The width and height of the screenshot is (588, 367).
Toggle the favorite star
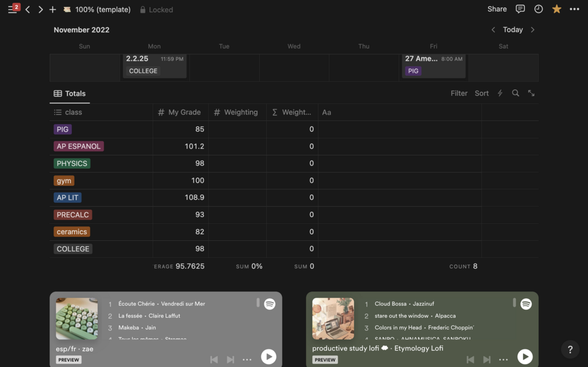(x=556, y=9)
